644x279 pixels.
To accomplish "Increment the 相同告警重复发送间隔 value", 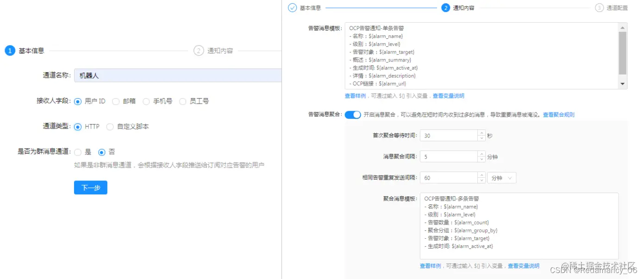I will 482,175.
